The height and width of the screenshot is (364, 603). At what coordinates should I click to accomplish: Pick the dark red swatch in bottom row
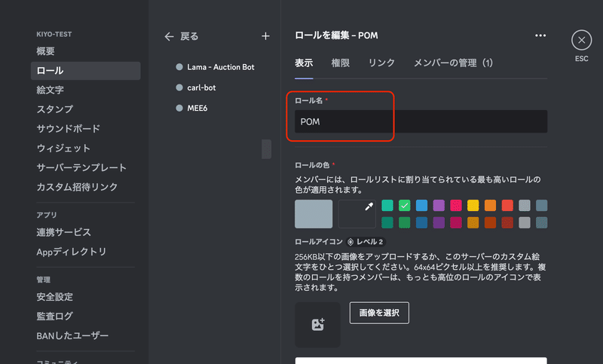507,222
